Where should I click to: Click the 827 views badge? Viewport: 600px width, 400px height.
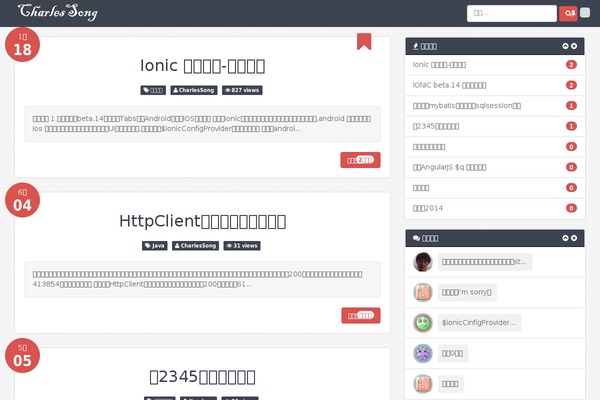242,90
